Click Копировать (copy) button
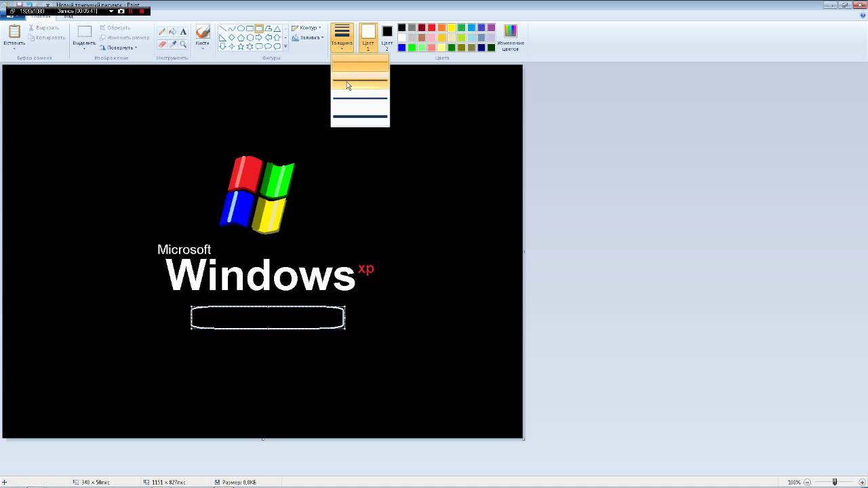 pyautogui.click(x=47, y=38)
